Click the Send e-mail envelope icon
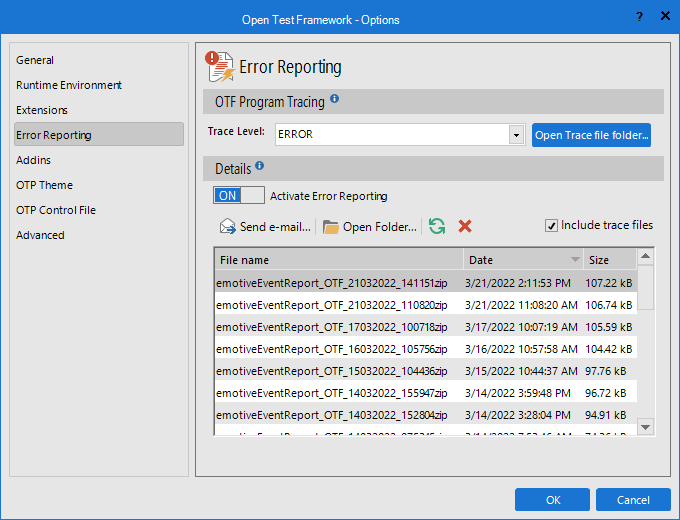 coord(228,226)
